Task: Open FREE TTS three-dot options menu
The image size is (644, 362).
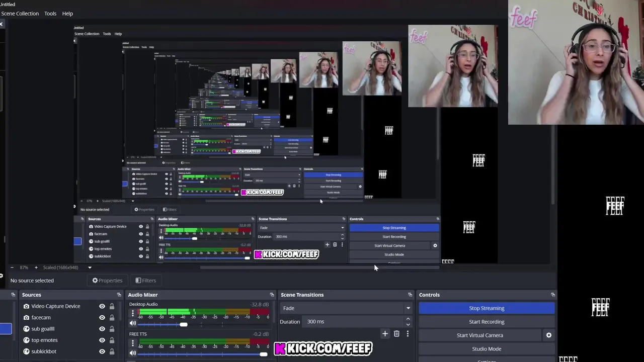Action: click(x=133, y=343)
